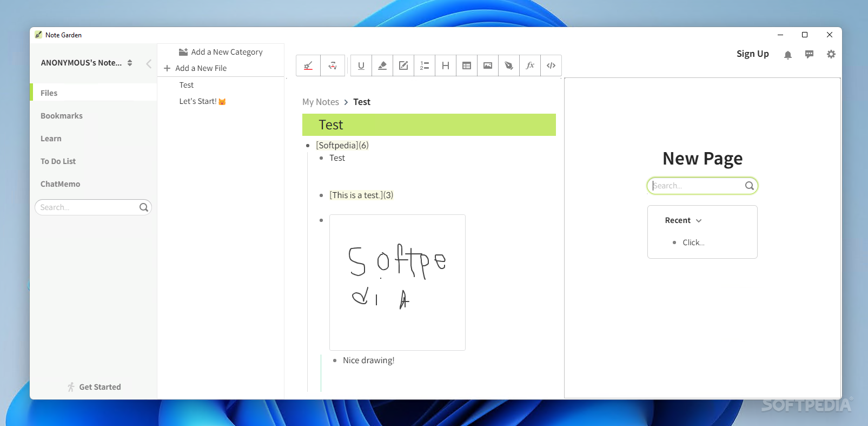The width and height of the screenshot is (868, 426).
Task: Insert a formula with fx icon
Action: [530, 65]
